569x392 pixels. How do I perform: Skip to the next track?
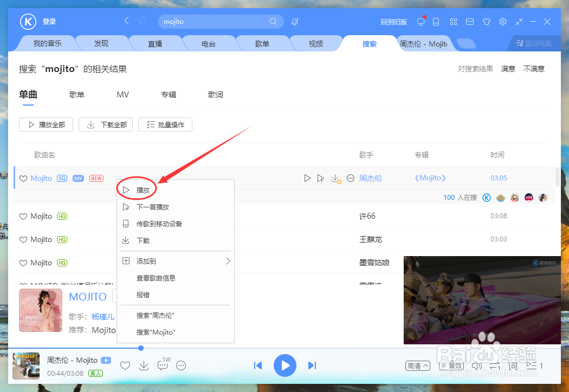tap(312, 365)
